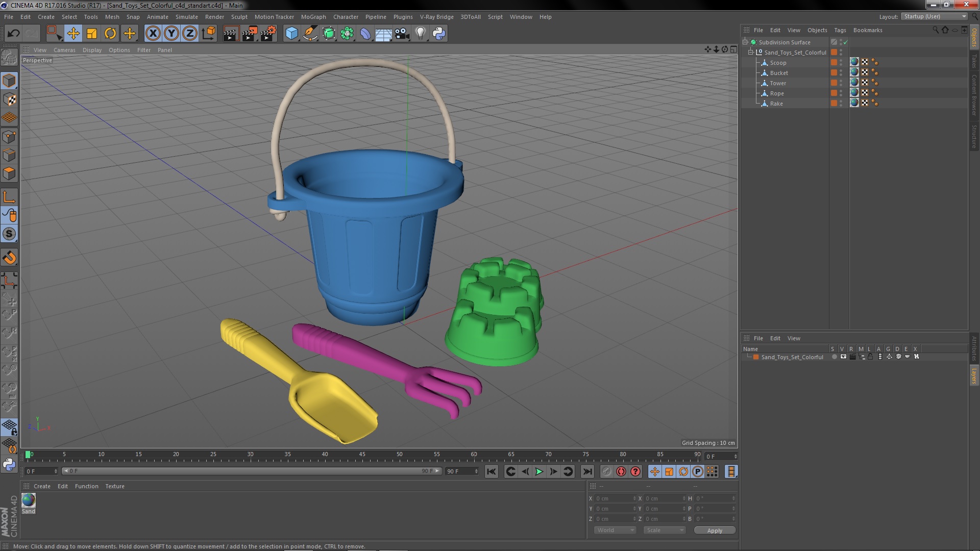Open the Layout dropdown Startup (User)
This screenshot has height=551, width=980.
(x=934, y=17)
